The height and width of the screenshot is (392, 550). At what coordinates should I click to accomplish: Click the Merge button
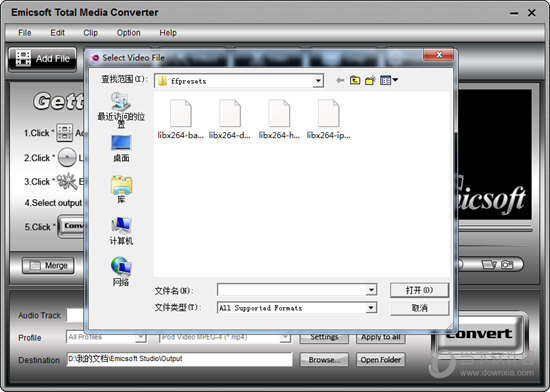[48, 265]
